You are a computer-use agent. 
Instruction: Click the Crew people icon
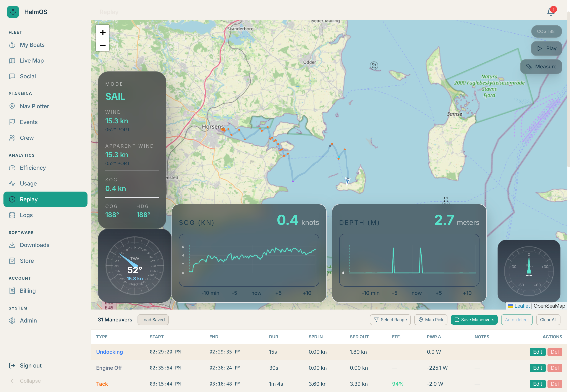tap(12, 138)
